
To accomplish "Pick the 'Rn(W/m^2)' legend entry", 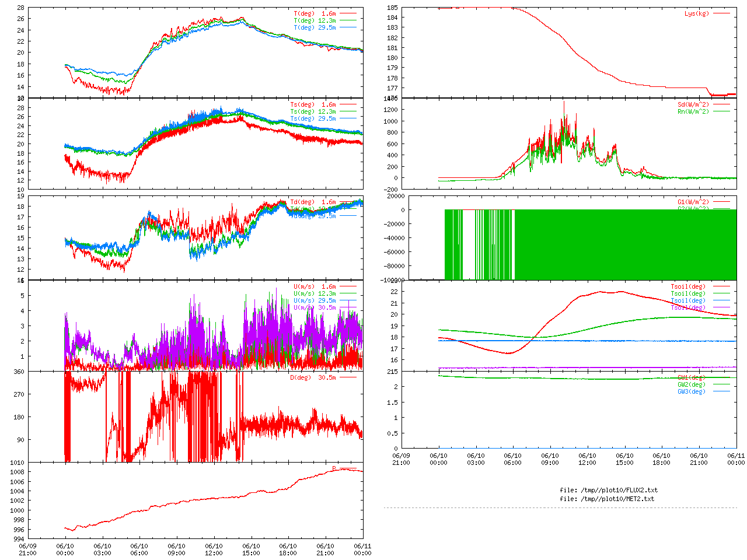I will (x=693, y=112).
